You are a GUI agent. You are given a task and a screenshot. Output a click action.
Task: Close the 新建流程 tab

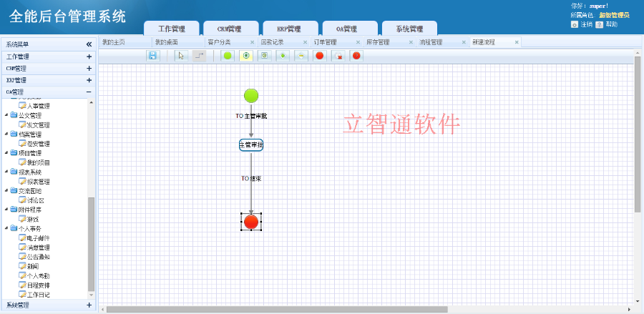[x=517, y=42]
